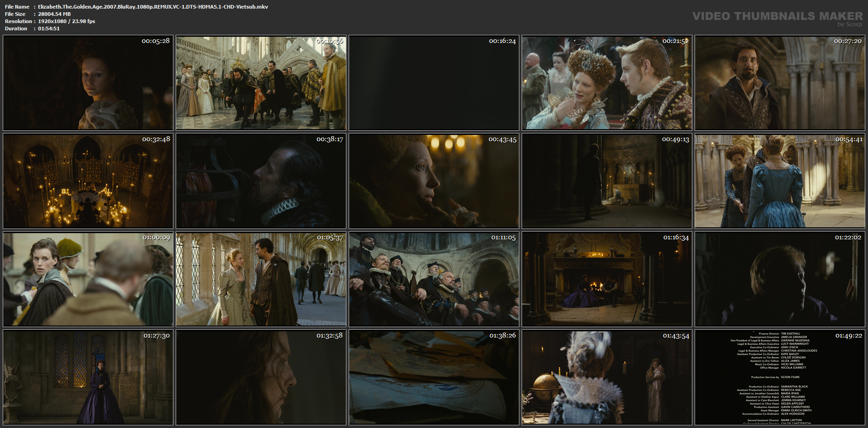Click the File Name label
Image resolution: width=868 pixels, height=428 pixels.
click(17, 7)
